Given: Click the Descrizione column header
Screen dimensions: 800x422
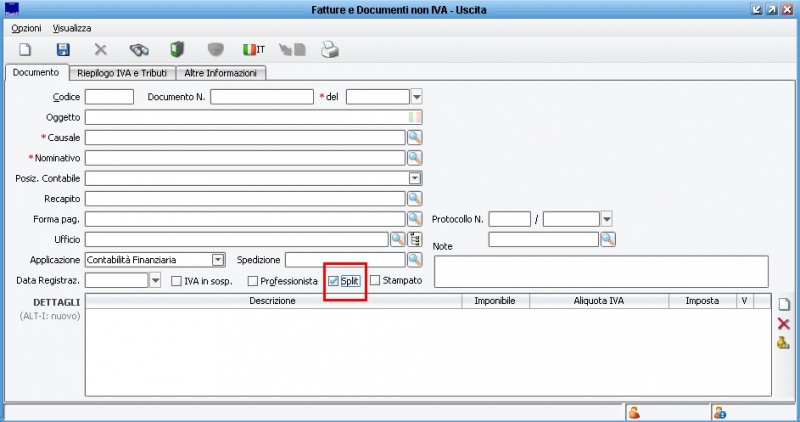Looking at the screenshot, I should (x=272, y=301).
